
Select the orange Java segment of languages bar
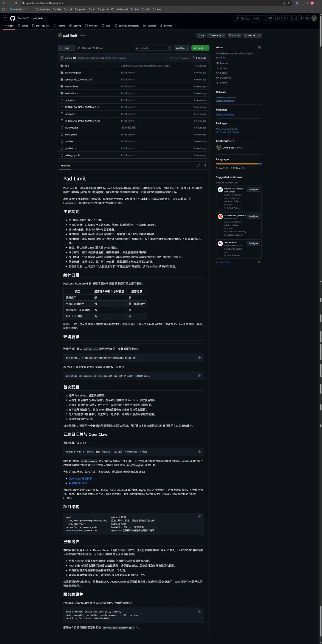coord(237,164)
